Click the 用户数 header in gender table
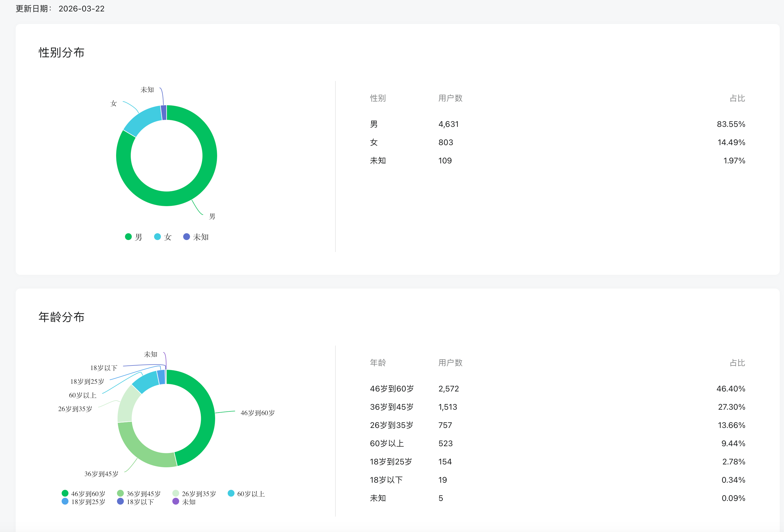The width and height of the screenshot is (784, 532). pos(450,98)
